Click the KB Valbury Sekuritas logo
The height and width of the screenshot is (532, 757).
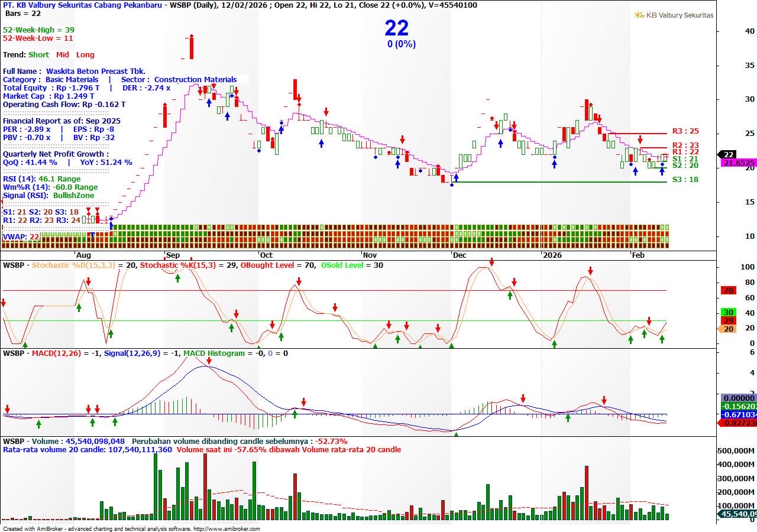674,15
